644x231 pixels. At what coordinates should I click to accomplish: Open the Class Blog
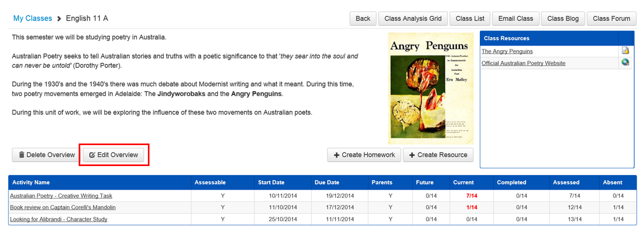563,18
